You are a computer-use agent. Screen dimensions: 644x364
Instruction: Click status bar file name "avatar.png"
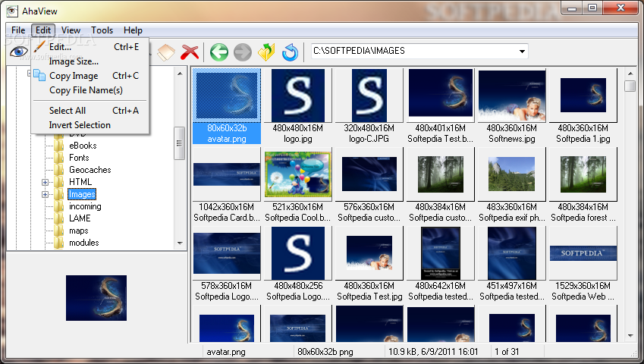pos(226,352)
